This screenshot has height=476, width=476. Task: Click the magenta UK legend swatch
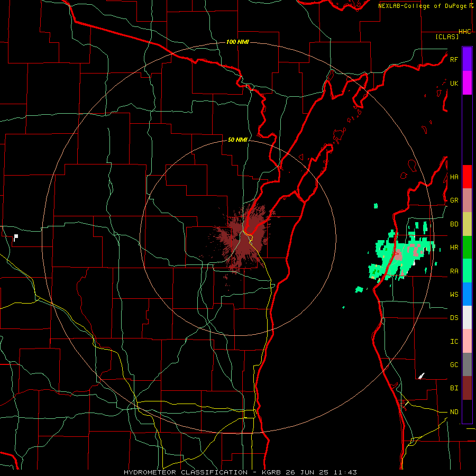pos(467,83)
